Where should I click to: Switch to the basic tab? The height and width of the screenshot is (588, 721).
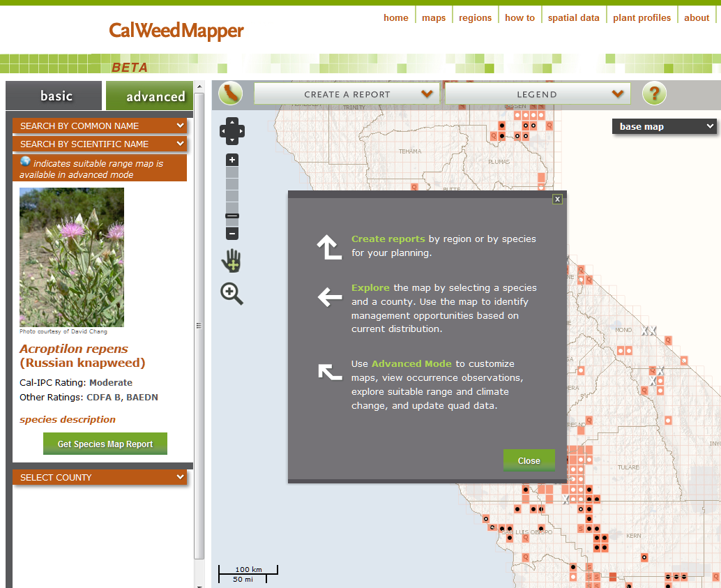54,96
